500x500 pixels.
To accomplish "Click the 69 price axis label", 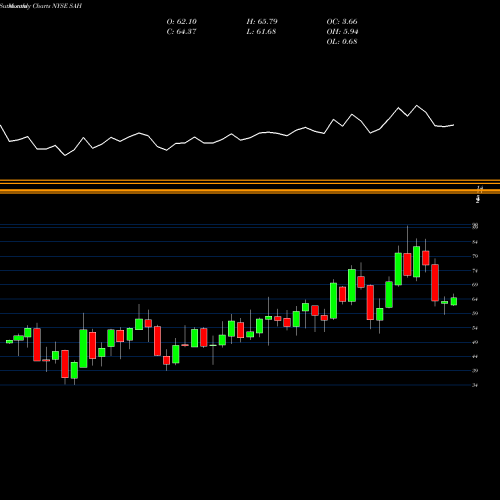I will click(x=475, y=285).
